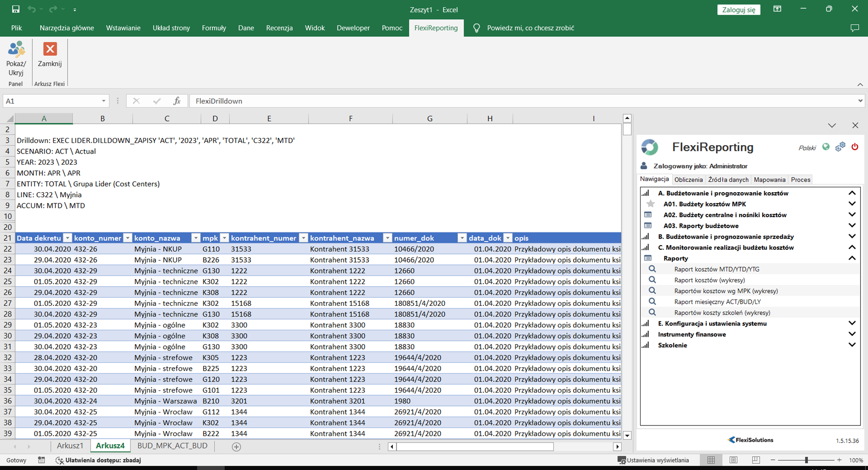Open FlexiReporting settings gears icon

tap(840, 147)
